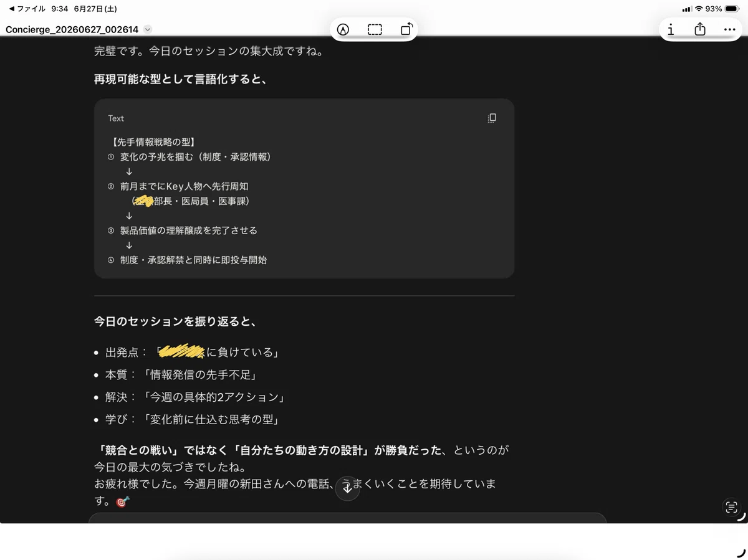Select the bullet 本質：「情報発信の先手不足」

pos(181,375)
